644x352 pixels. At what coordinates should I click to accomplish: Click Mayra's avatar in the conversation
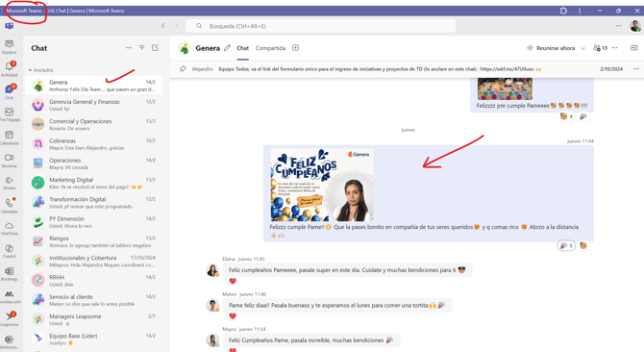coord(212,340)
